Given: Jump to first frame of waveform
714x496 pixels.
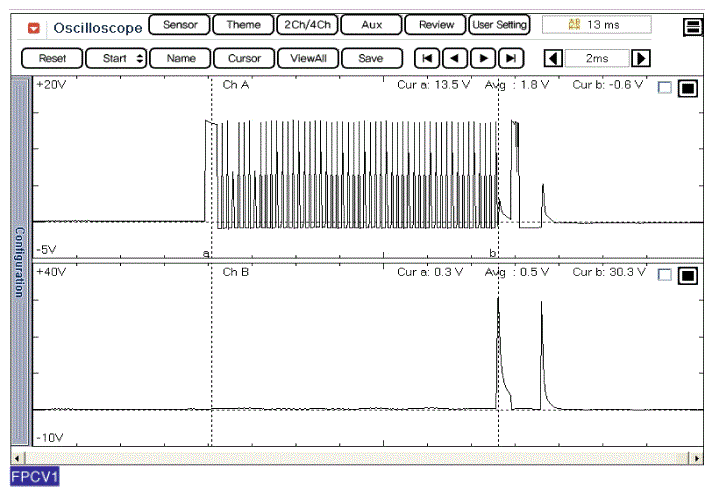Looking at the screenshot, I should point(427,59).
